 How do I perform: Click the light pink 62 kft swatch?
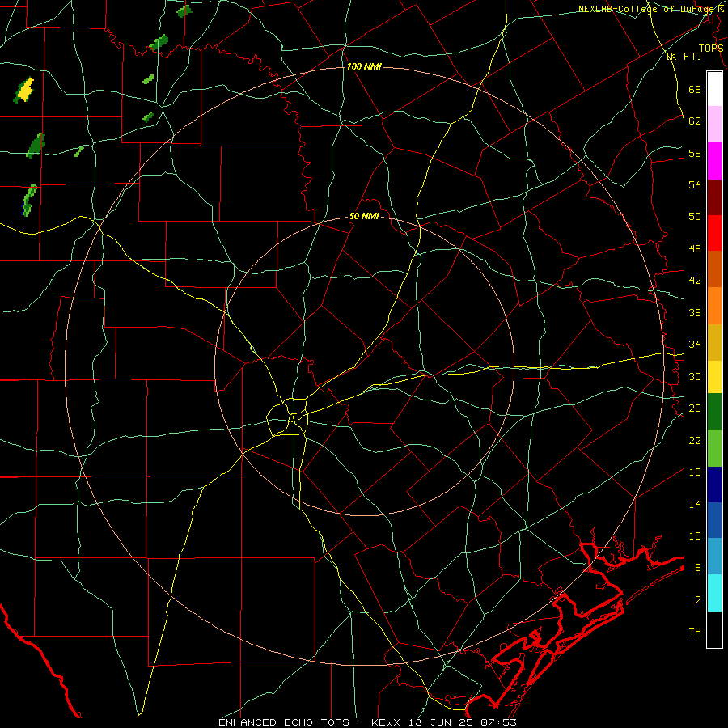point(714,125)
